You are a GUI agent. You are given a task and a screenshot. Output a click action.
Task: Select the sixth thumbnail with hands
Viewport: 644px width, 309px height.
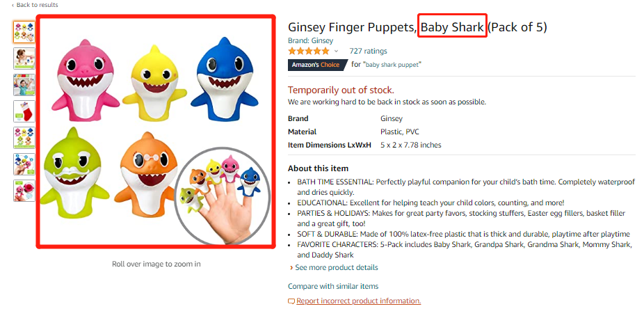pos(24,164)
